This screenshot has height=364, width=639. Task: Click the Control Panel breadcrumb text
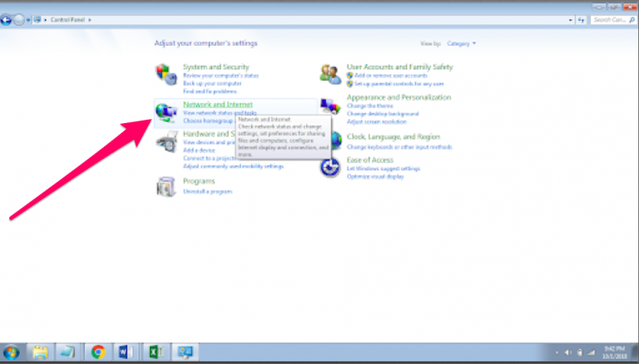coord(67,20)
